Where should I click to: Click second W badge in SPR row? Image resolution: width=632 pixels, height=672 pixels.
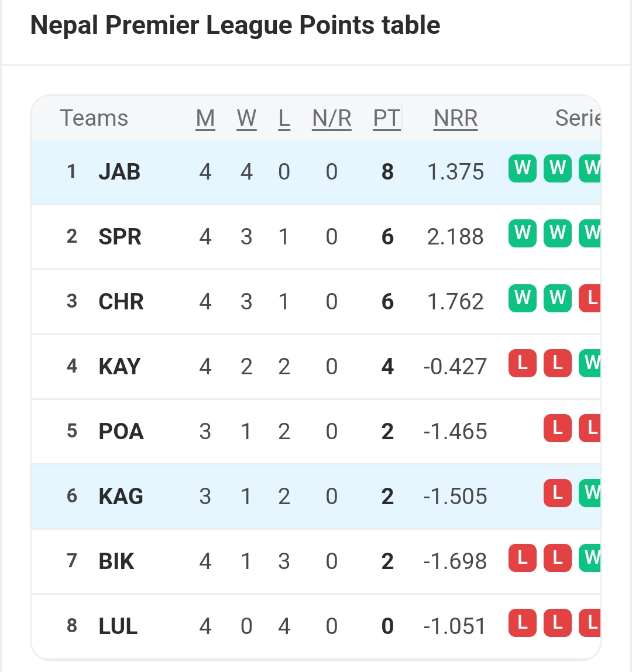click(557, 234)
